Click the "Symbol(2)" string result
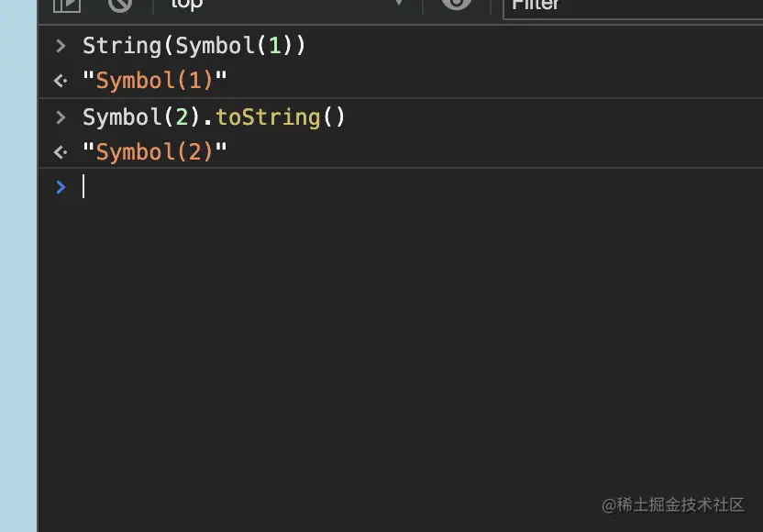 tap(154, 152)
